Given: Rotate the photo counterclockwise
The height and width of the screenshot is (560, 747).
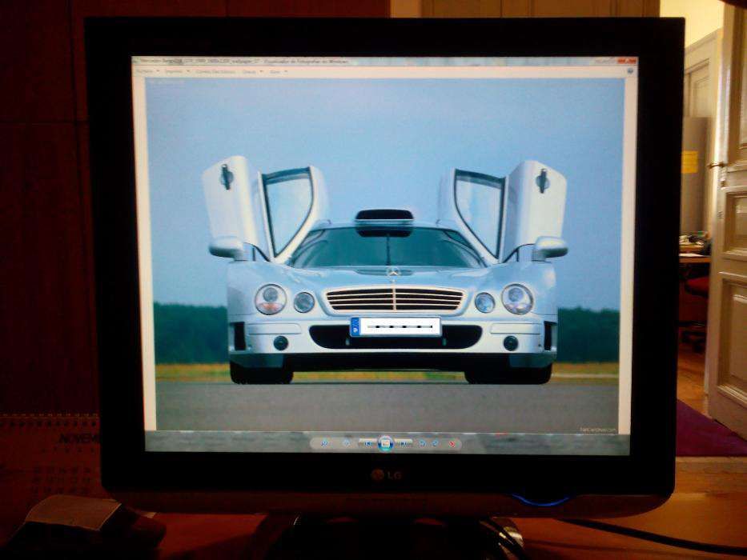Looking at the screenshot, I should (422, 443).
